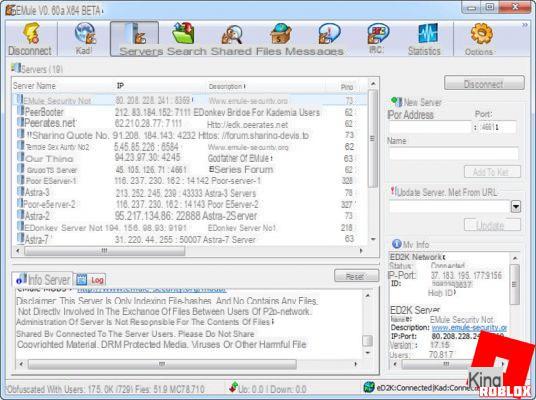Click the Disconnect lightning toolbar icon

point(31,33)
